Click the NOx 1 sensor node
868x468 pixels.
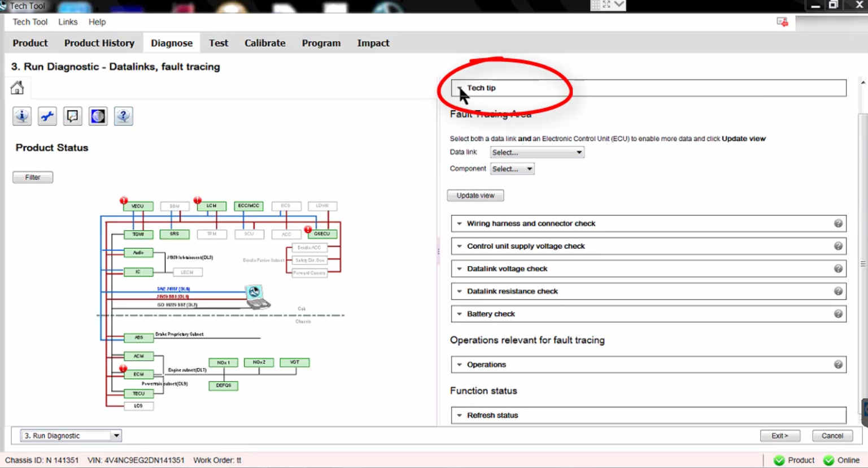pyautogui.click(x=224, y=363)
